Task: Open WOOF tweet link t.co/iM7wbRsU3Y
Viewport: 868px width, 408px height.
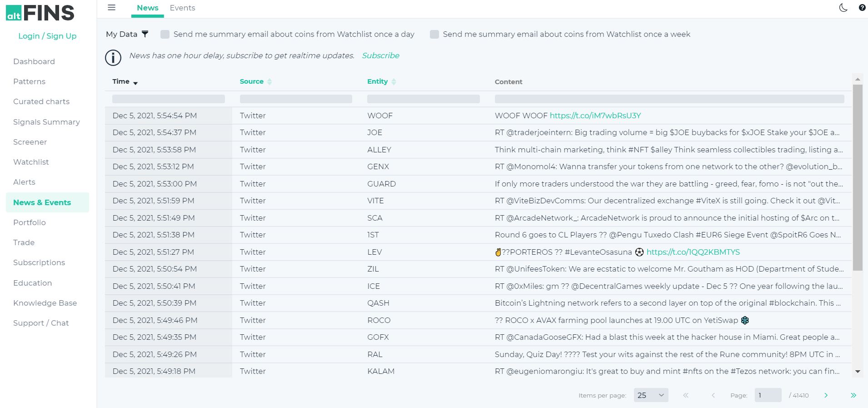Action: pos(595,116)
